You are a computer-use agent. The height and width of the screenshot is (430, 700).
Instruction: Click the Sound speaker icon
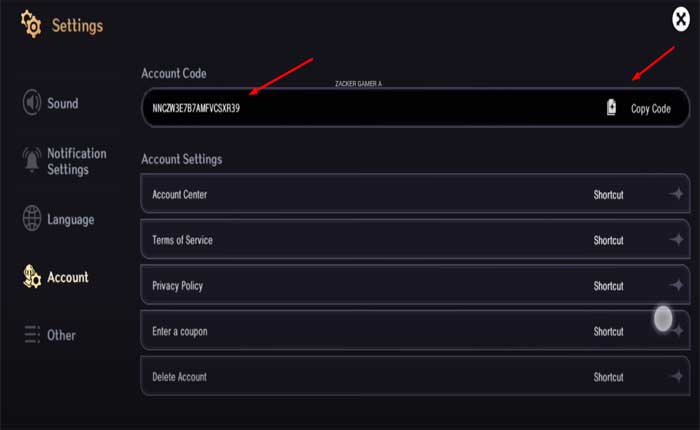click(x=31, y=103)
